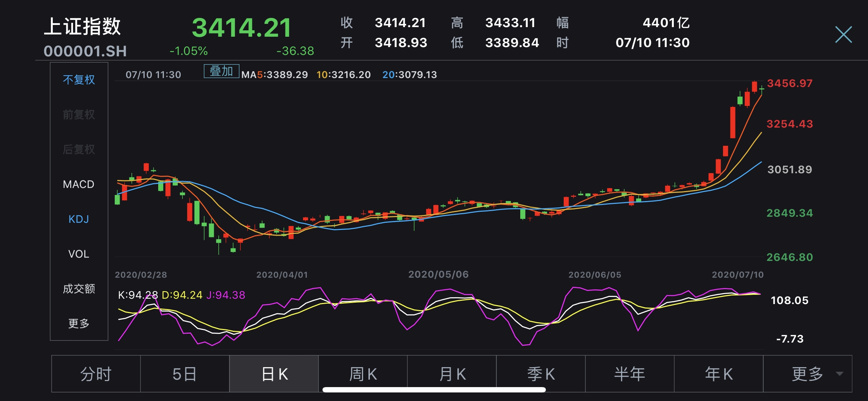Click the 20:3079.13 moving average label
This screenshot has height=401, width=868.
click(409, 75)
